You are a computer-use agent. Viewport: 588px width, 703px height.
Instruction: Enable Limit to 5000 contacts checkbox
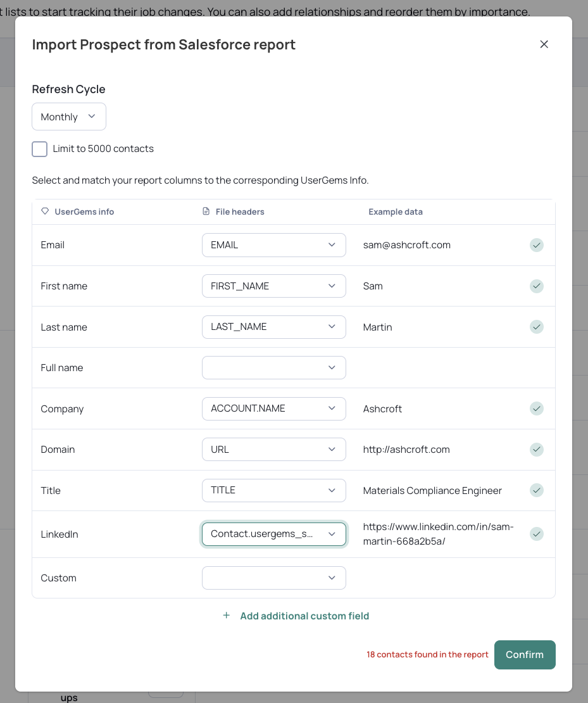pos(39,149)
